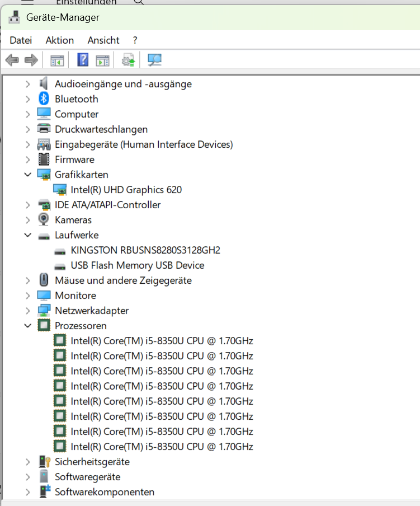Click the Firmware chip icon
The height and width of the screenshot is (506, 420).
44,159
